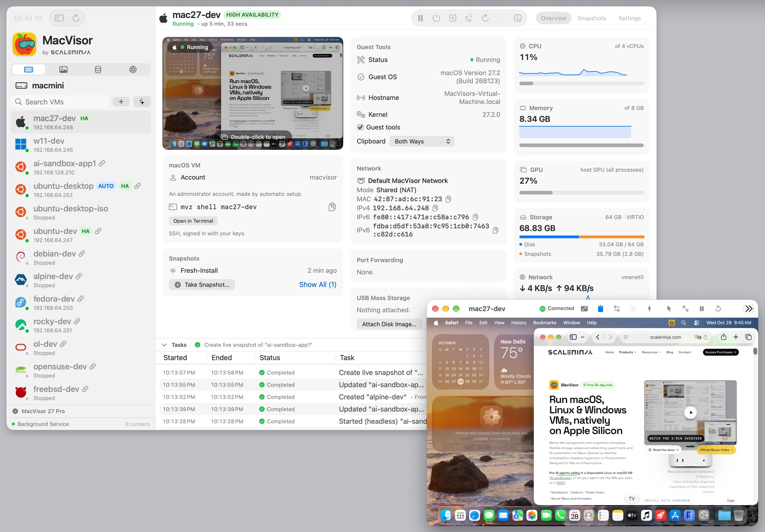This screenshot has width=765, height=532.
Task: Switch to the images library sidebar icon
Action: click(63, 70)
